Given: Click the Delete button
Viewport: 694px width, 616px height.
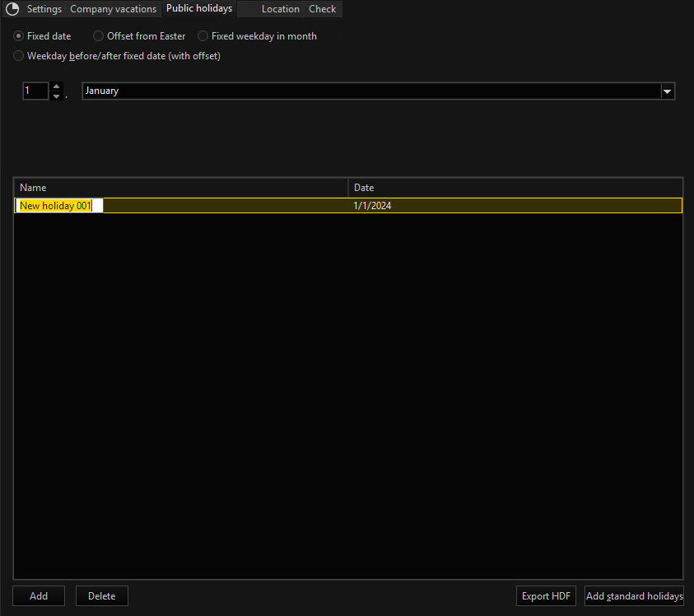Looking at the screenshot, I should click(102, 595).
